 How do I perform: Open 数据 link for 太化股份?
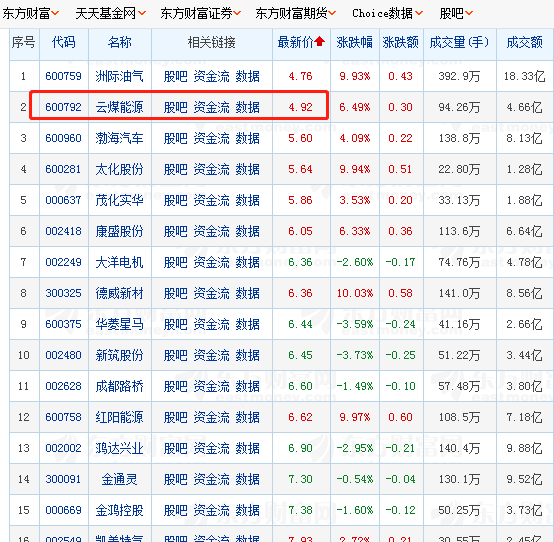pyautogui.click(x=247, y=169)
